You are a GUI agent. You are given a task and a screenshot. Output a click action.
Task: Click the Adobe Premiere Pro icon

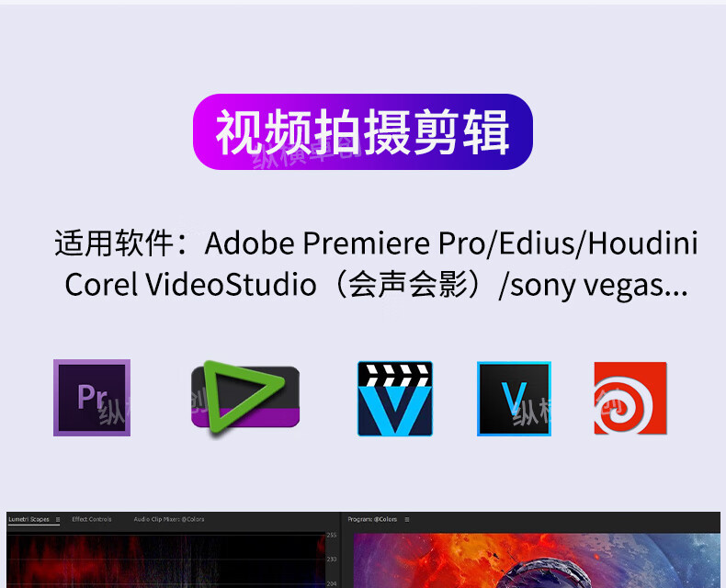coord(92,398)
